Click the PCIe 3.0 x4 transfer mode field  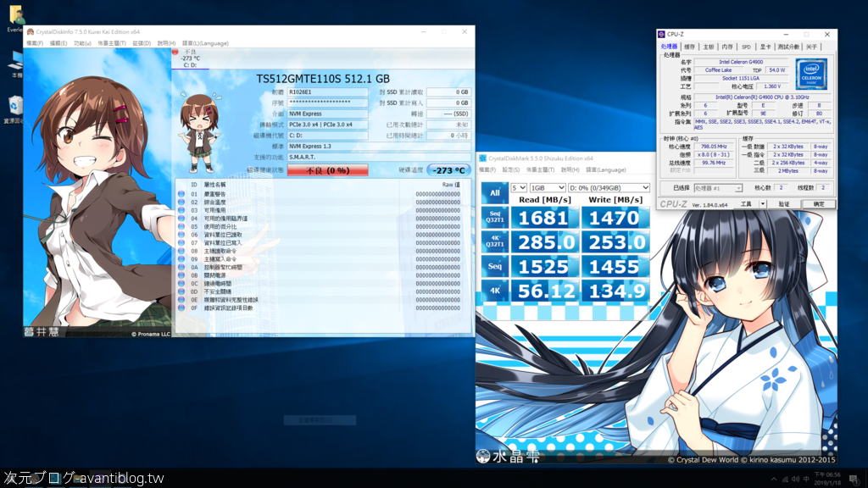[x=328, y=125]
